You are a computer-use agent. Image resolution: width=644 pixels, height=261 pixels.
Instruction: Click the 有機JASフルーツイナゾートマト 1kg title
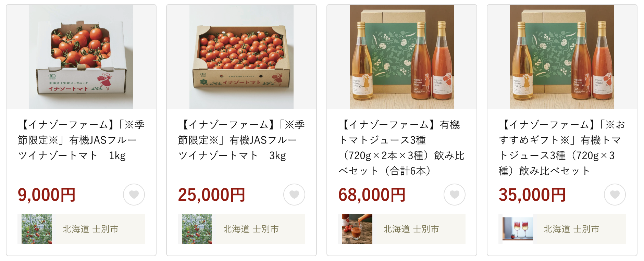coord(81,140)
